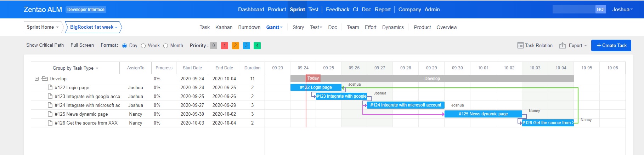Filter by red priority 1 swatch
644x155 pixels.
pos(225,46)
